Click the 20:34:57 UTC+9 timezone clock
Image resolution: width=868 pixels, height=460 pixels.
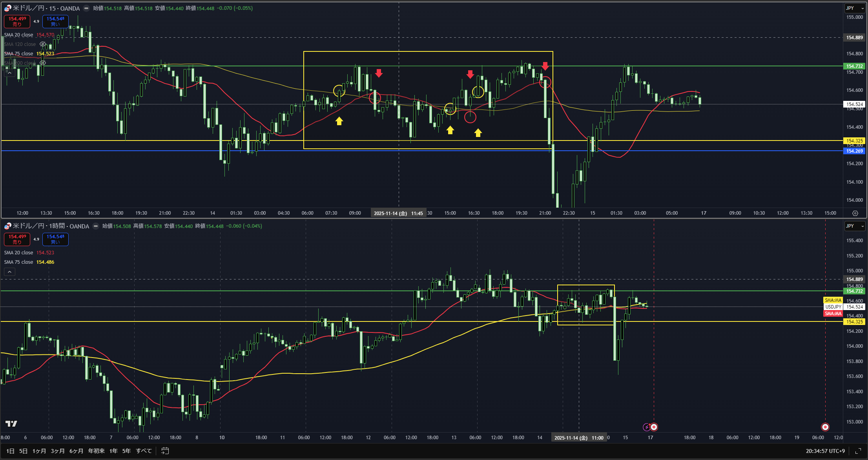tap(825, 451)
